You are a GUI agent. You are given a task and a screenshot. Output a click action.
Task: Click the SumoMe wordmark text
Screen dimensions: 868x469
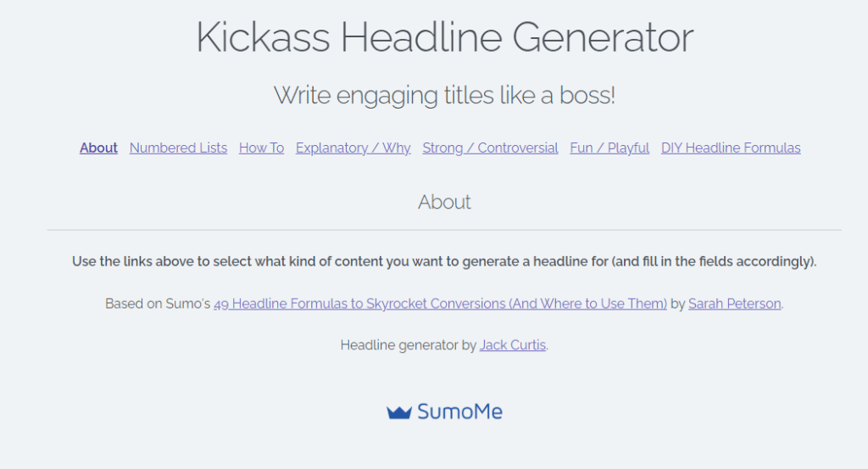tap(459, 412)
